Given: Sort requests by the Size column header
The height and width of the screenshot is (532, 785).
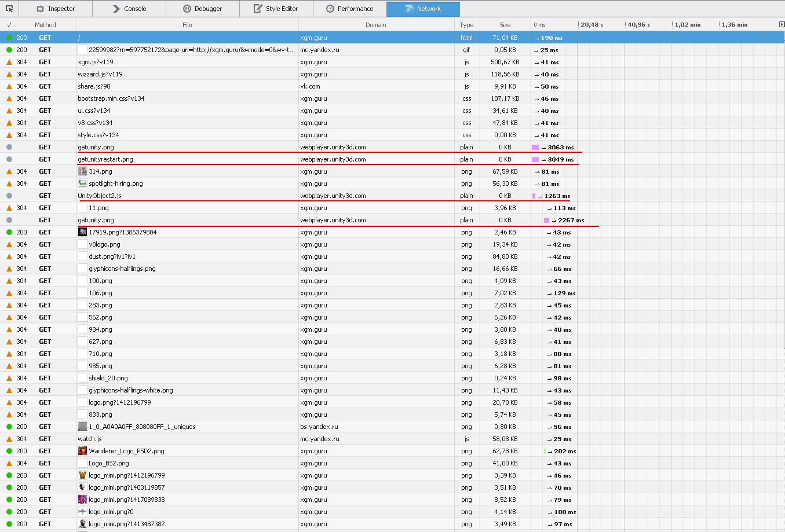Looking at the screenshot, I should [x=505, y=25].
